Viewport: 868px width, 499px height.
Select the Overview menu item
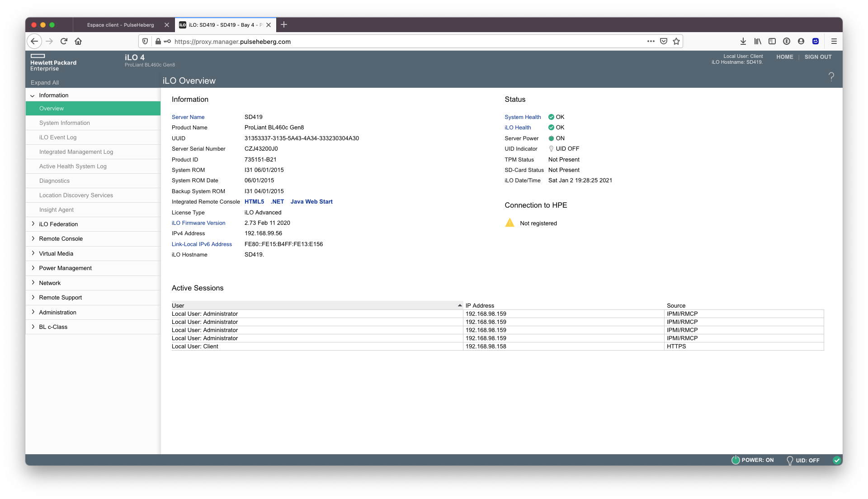point(93,109)
